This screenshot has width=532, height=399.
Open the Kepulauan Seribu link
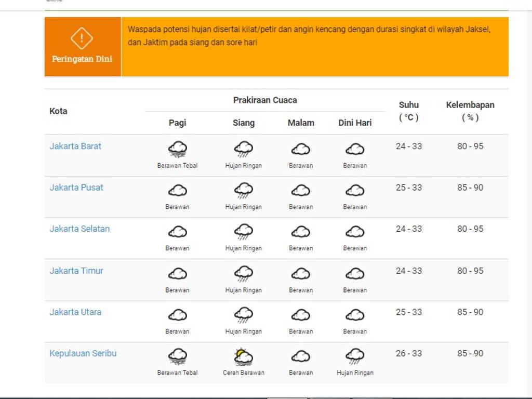83,353
